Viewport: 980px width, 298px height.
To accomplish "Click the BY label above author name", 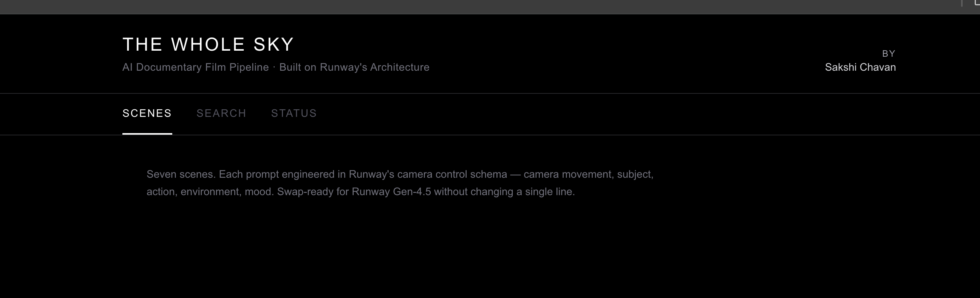I will 889,54.
